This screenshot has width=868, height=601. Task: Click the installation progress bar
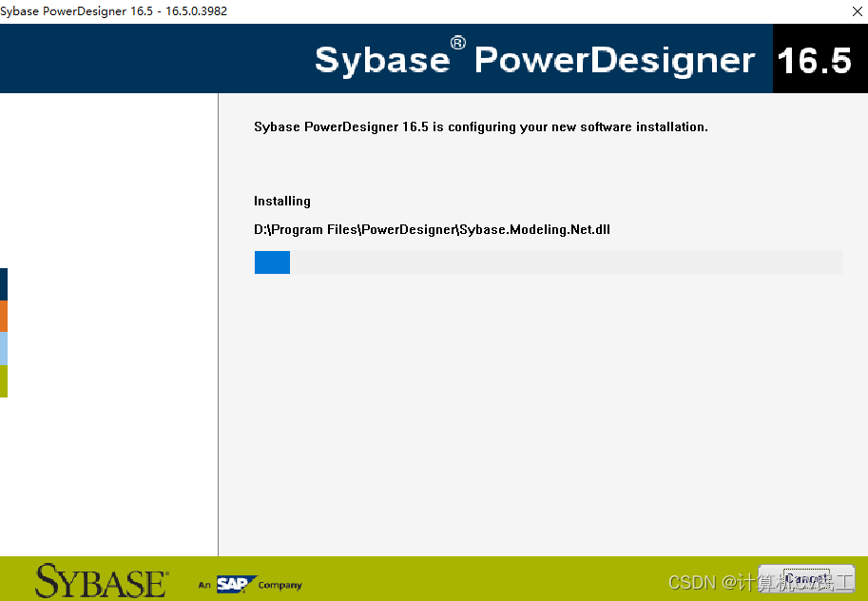(x=549, y=262)
